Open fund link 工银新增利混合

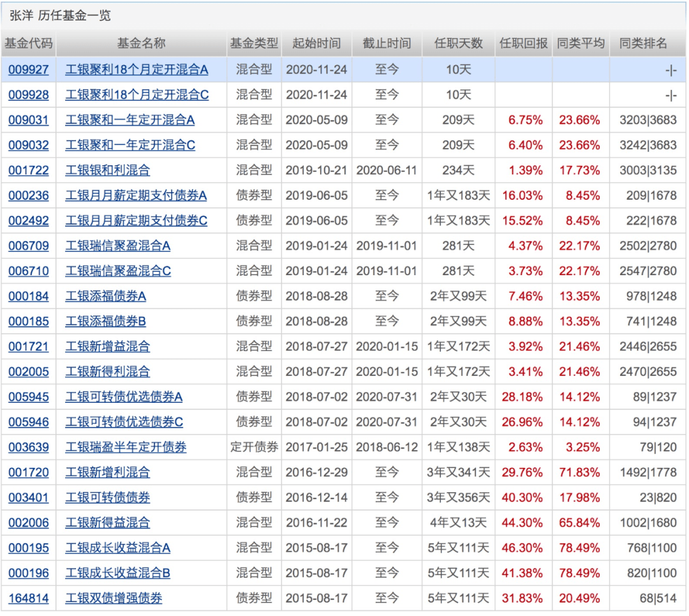click(108, 472)
